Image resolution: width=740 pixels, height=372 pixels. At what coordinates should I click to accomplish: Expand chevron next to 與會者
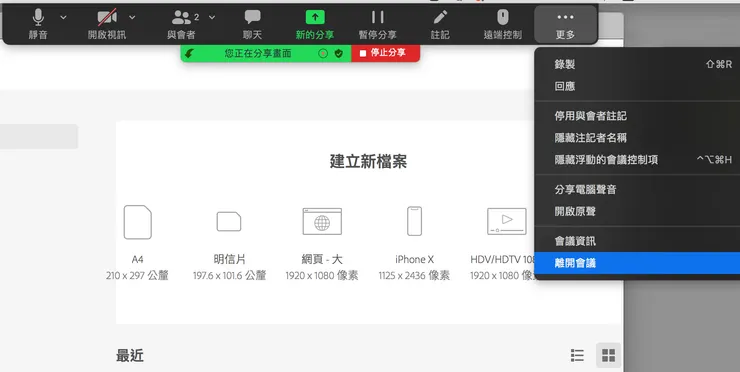pos(212,17)
